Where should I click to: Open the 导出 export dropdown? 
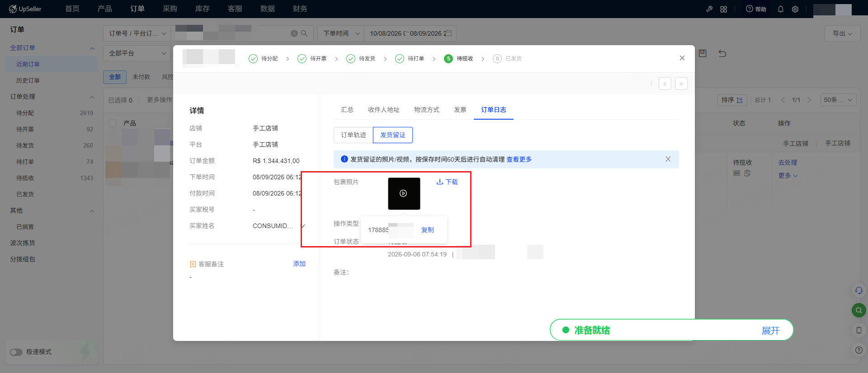(x=843, y=33)
